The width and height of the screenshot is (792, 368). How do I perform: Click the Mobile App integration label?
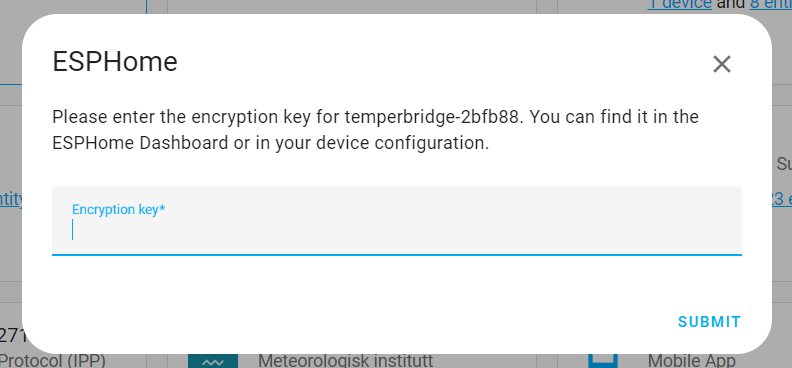coord(691,361)
